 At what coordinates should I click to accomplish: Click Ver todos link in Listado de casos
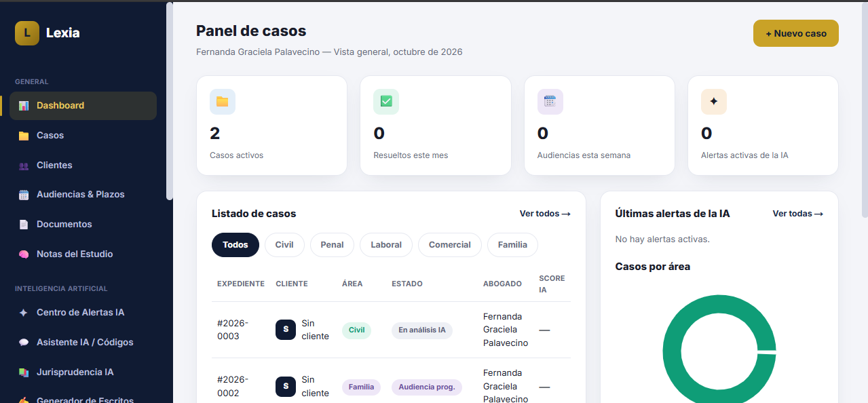[545, 214]
